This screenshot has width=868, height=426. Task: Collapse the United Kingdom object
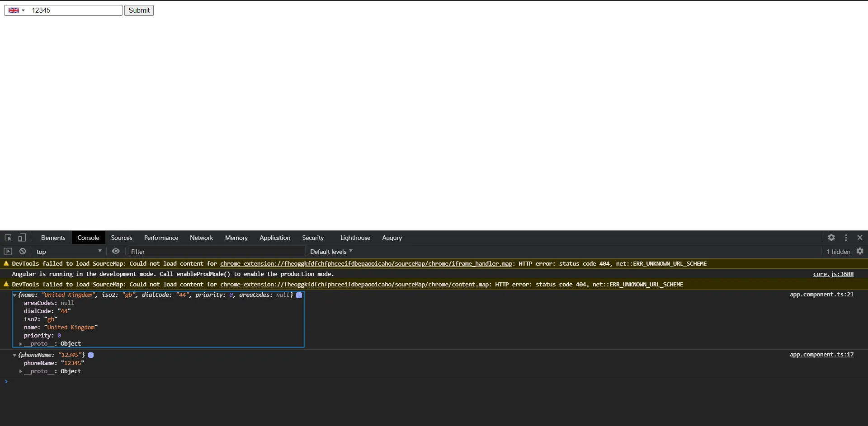pos(15,295)
